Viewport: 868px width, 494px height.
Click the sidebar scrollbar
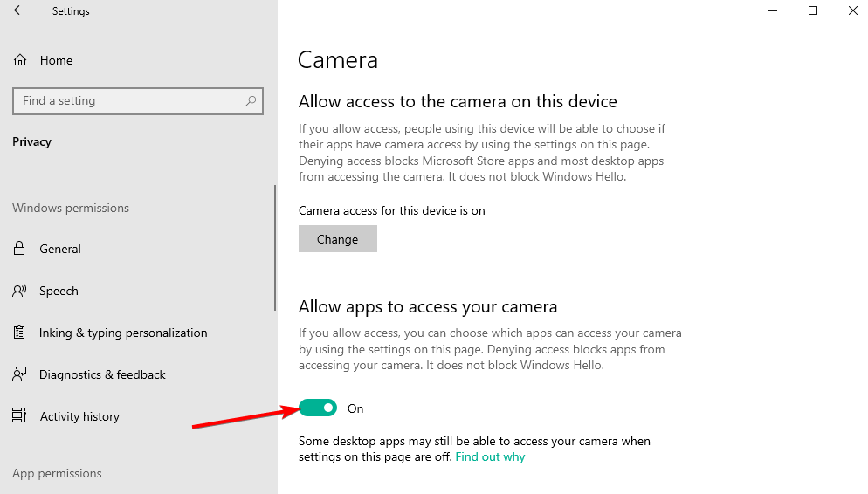point(274,248)
